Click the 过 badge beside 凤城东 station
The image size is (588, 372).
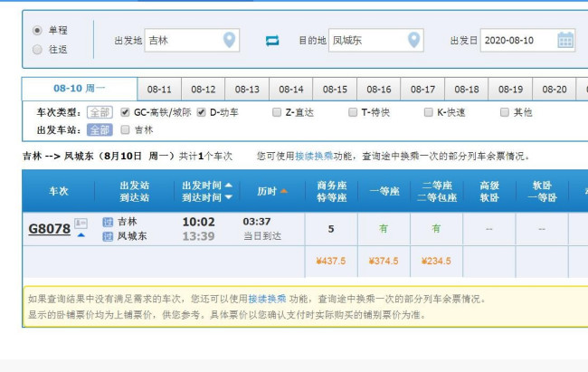point(108,236)
